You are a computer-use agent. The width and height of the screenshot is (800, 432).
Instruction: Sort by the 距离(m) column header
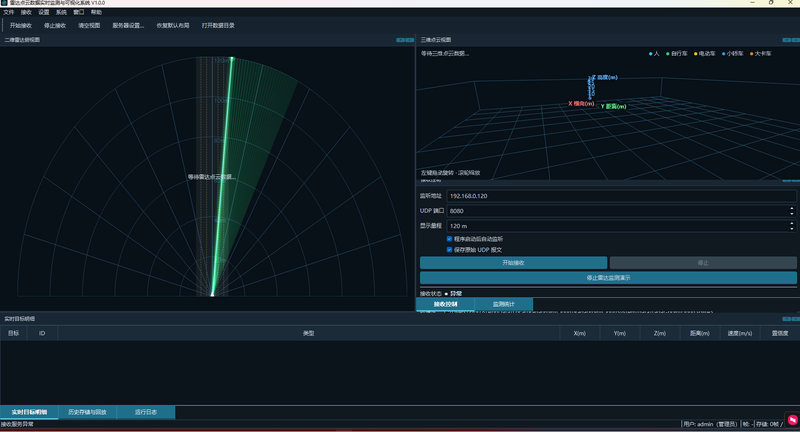700,333
